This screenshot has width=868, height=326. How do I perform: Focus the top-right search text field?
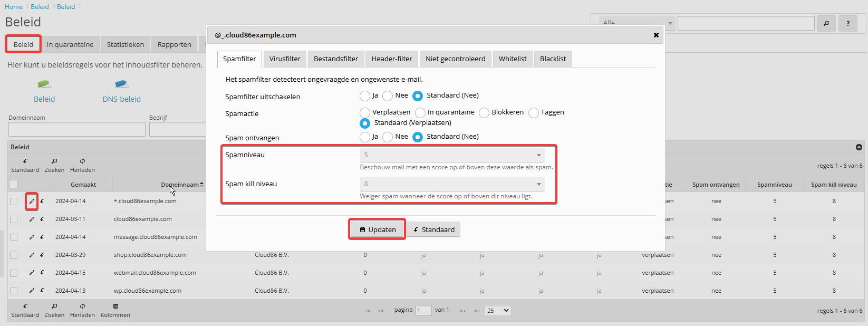coord(746,23)
